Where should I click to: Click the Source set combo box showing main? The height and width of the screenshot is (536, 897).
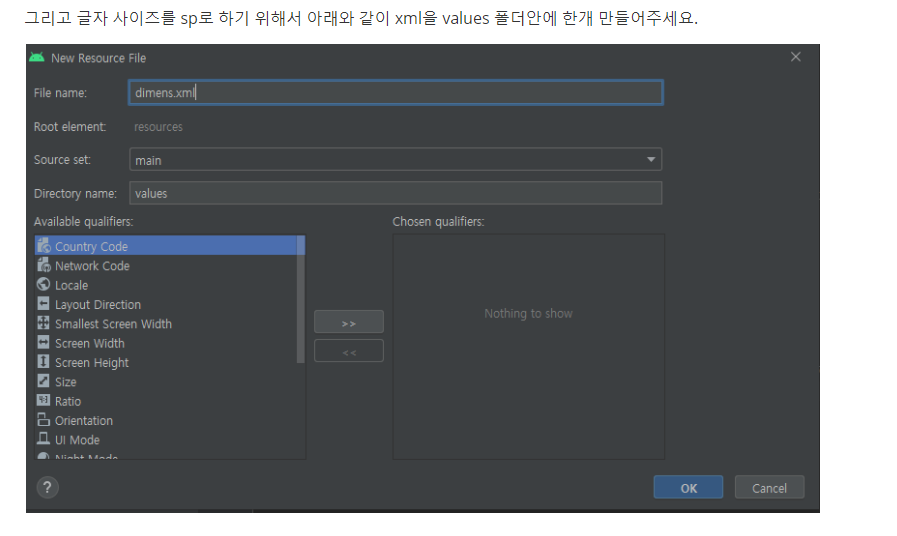395,160
